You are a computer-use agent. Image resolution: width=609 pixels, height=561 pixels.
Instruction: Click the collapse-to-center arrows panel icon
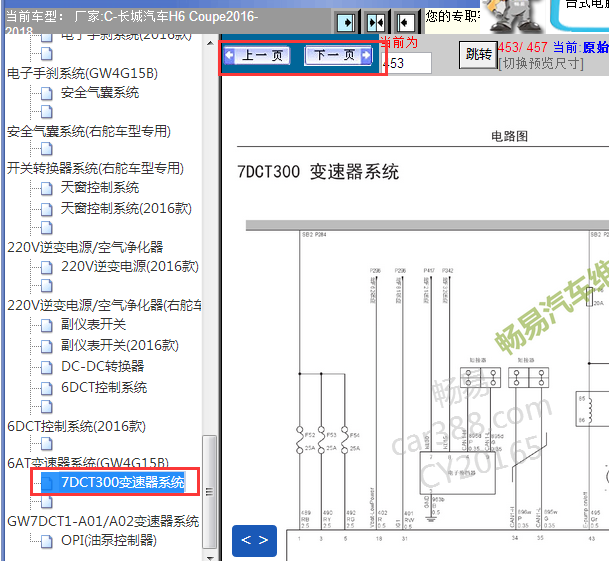pos(376,23)
